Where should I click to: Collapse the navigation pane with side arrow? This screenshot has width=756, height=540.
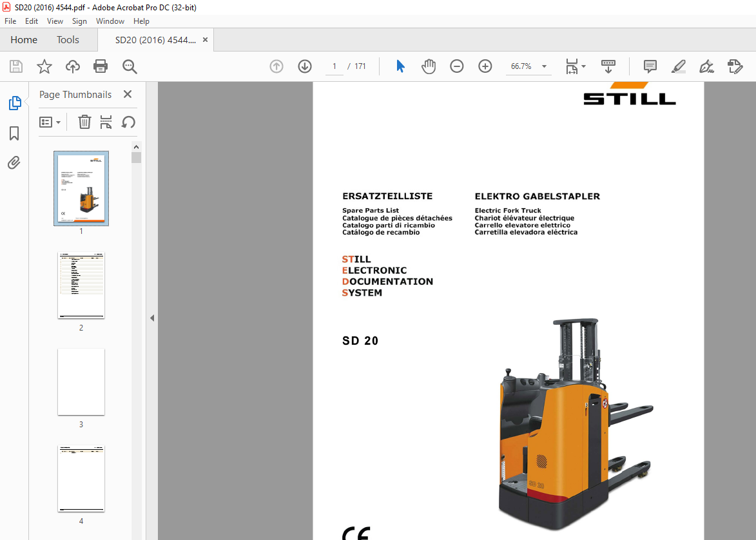[x=152, y=318]
